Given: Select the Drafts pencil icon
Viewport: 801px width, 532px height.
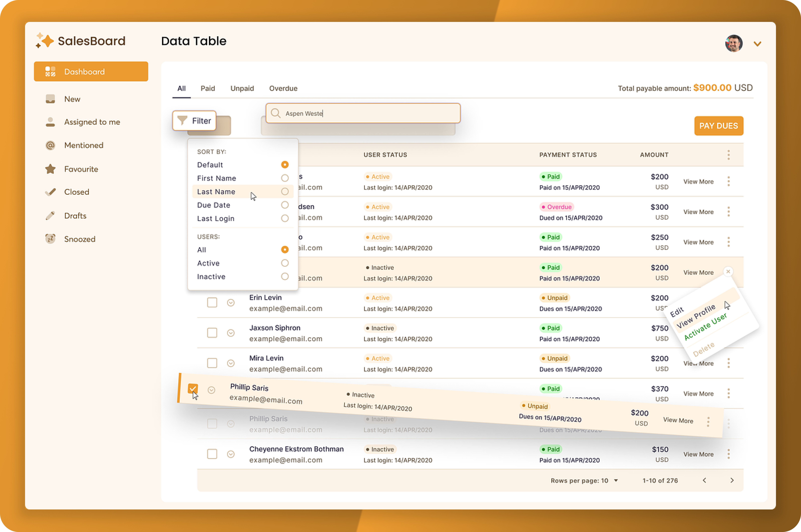Looking at the screenshot, I should [x=50, y=215].
